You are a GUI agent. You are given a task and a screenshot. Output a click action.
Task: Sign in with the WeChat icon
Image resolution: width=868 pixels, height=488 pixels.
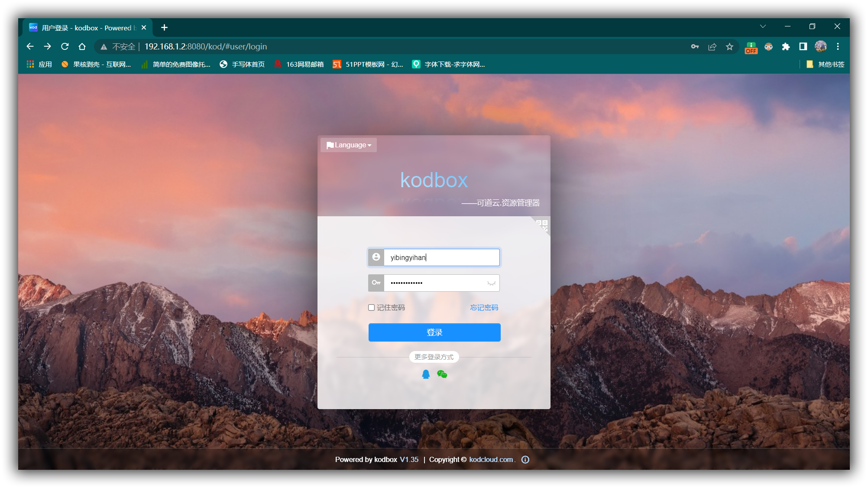coord(442,374)
